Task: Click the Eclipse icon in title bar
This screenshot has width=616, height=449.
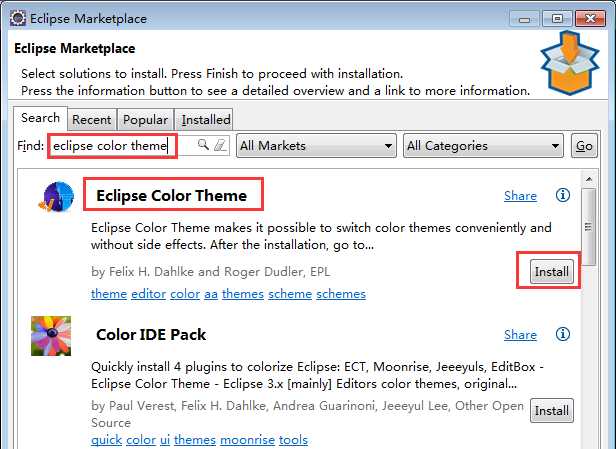Action: point(18,18)
